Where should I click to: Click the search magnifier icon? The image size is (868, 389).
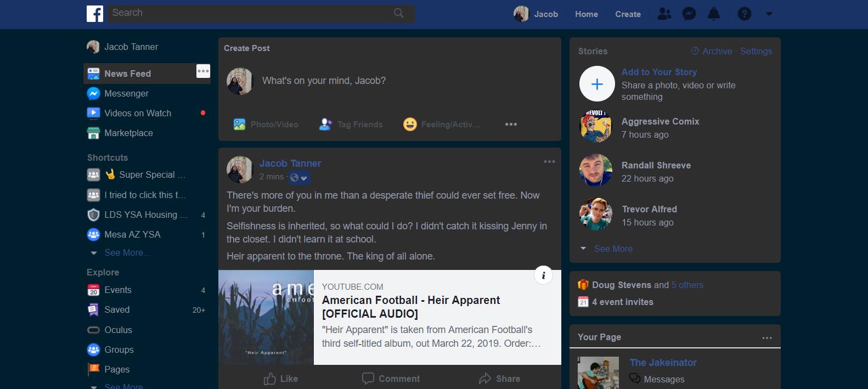pos(399,13)
